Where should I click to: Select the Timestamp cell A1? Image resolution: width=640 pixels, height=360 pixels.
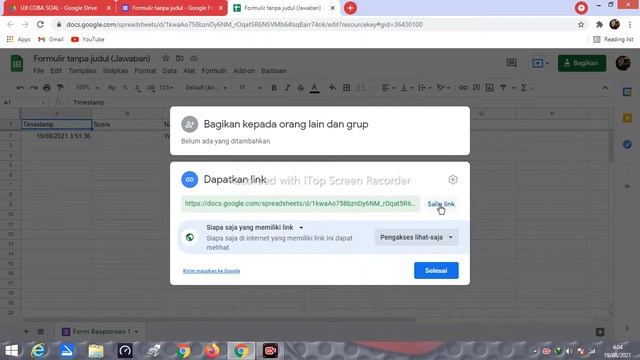(57, 124)
